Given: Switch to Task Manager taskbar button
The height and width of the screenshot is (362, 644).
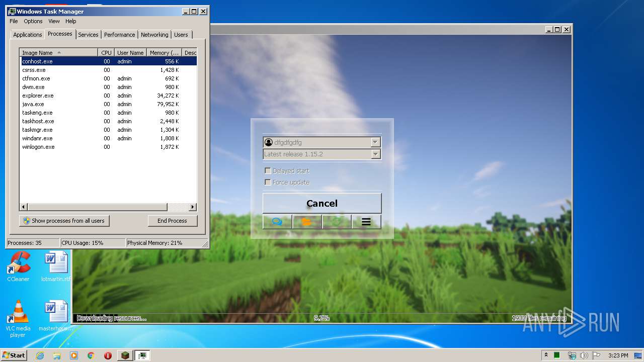Looking at the screenshot, I should pos(142,355).
